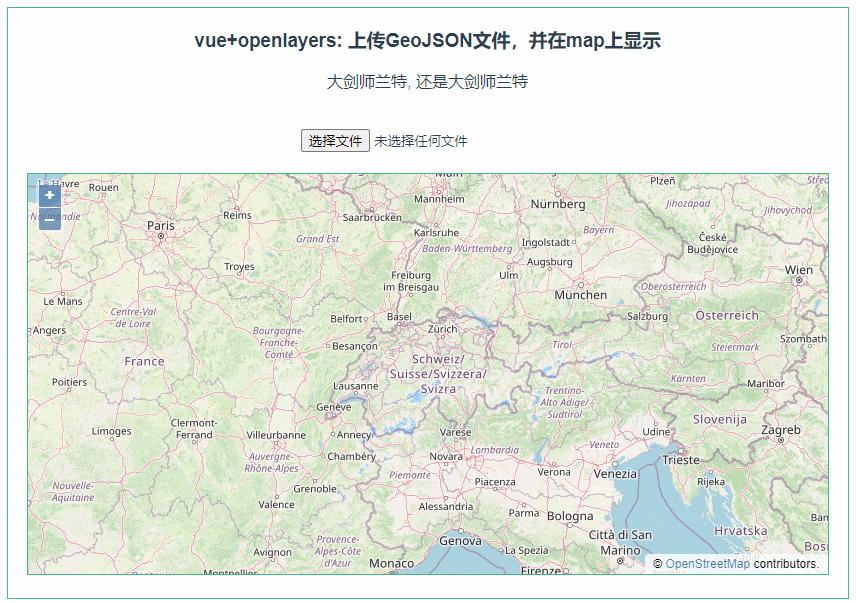The height and width of the screenshot is (603, 856).
Task: Click the Limoges label on map
Action: (x=111, y=431)
